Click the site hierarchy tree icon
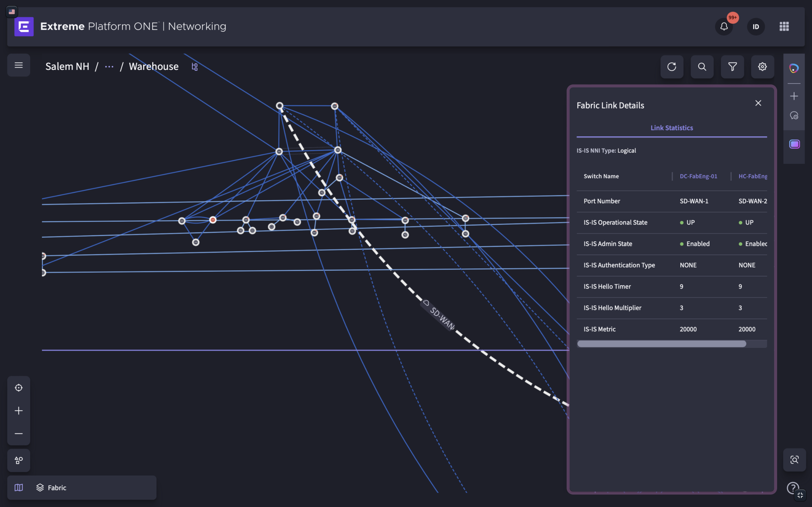Image resolution: width=812 pixels, height=507 pixels. [195, 67]
